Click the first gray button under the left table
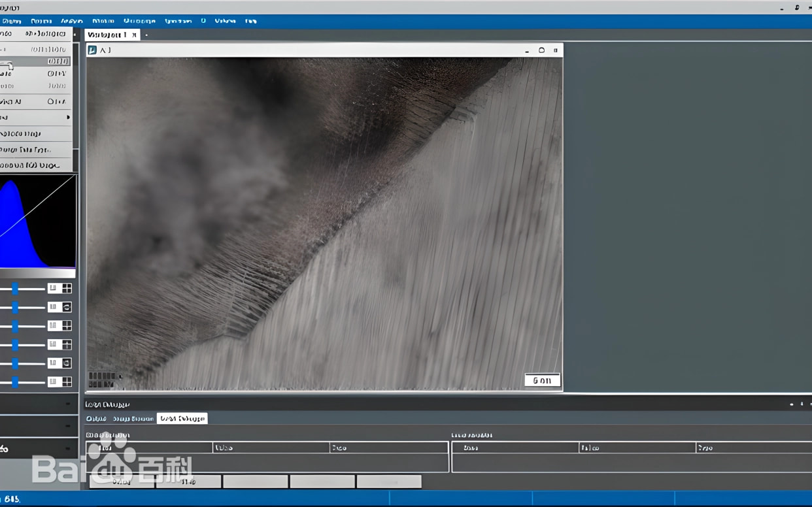The height and width of the screenshot is (507, 812). point(122,482)
